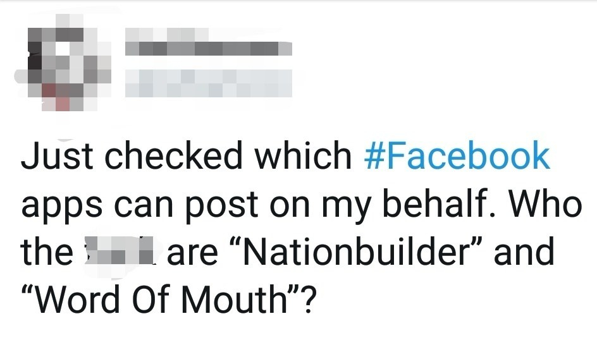Open the pixelated profile avatar
This screenshot has height=364, width=597.
click(64, 63)
